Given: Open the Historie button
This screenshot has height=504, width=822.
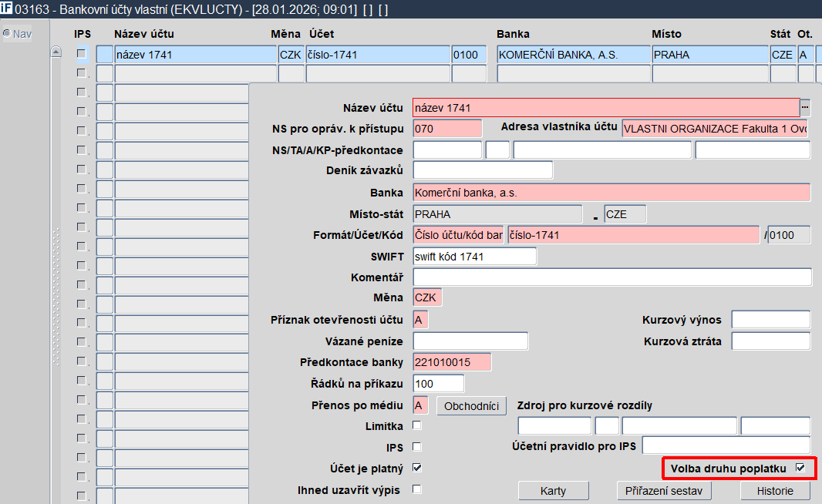Looking at the screenshot, I should [x=775, y=491].
